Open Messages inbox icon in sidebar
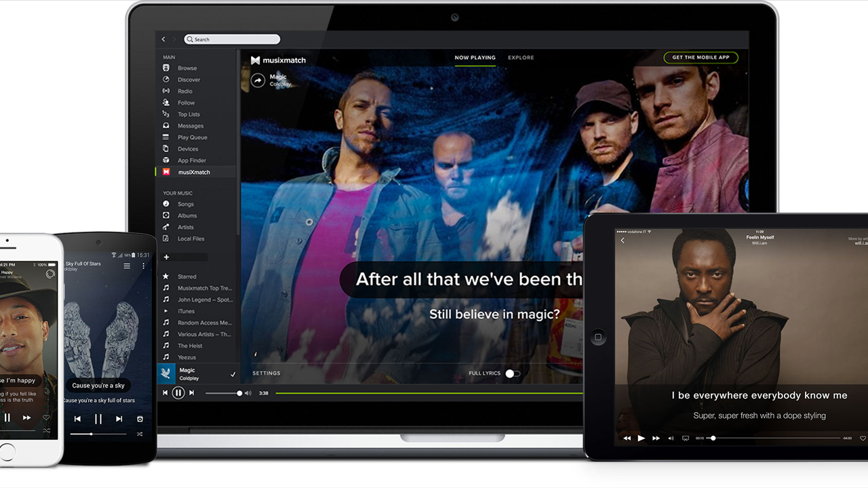The height and width of the screenshot is (488, 868). 166,125
